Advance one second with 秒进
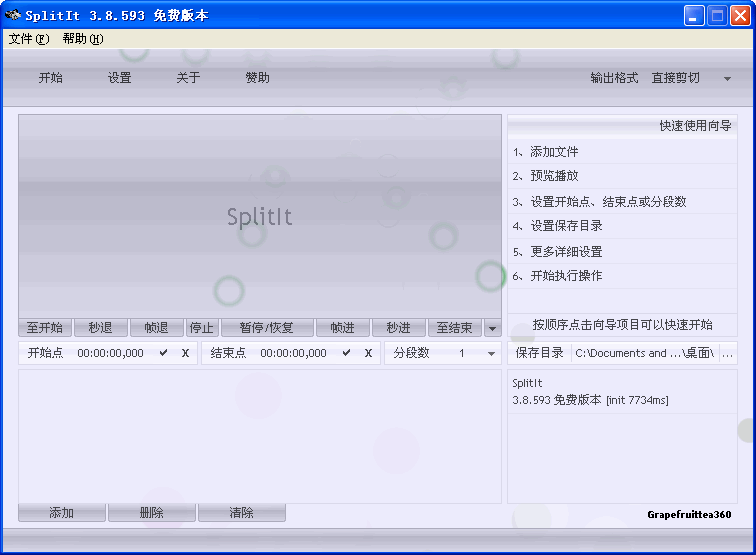 [399, 328]
